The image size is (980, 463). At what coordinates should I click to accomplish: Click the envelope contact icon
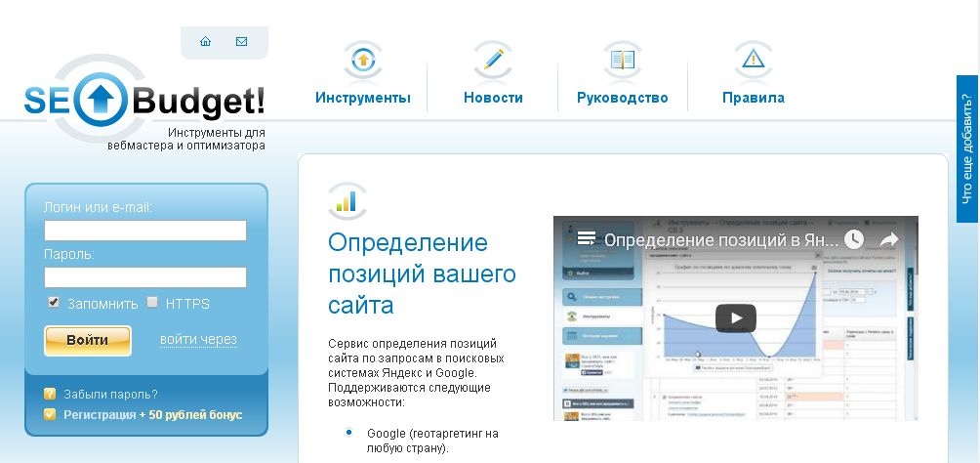tap(241, 42)
